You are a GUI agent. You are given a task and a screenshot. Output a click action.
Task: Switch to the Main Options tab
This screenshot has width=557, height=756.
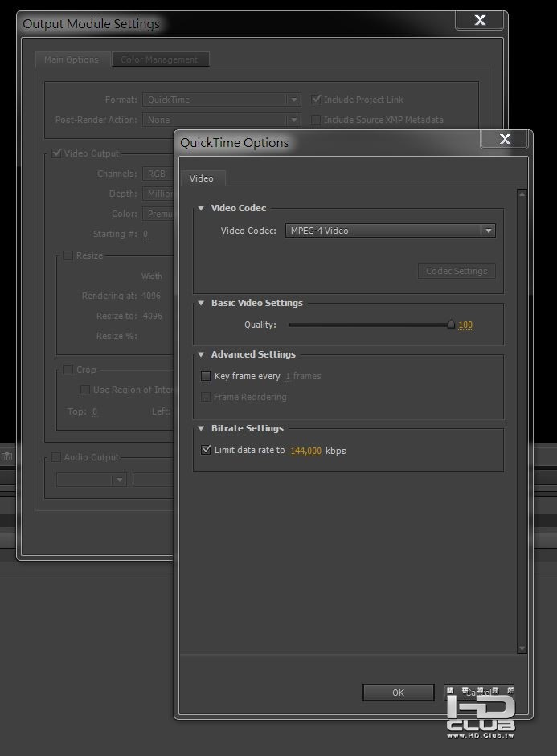[x=72, y=59]
